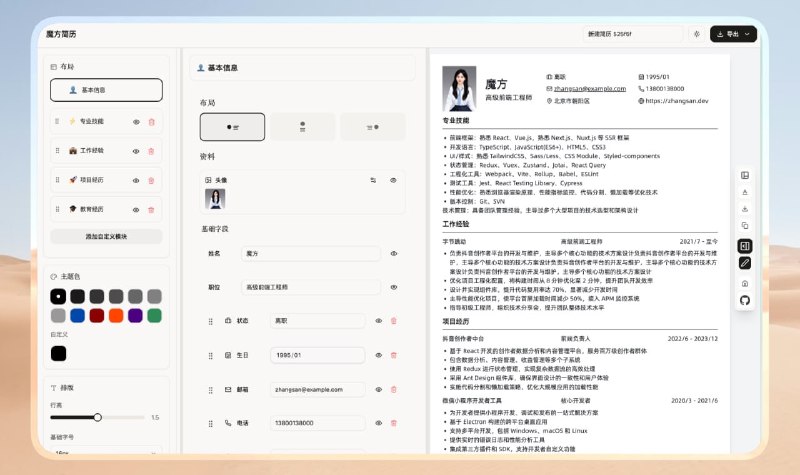The height and width of the screenshot is (475, 800).
Task: Click the home icon in the right dock
Action: click(745, 284)
